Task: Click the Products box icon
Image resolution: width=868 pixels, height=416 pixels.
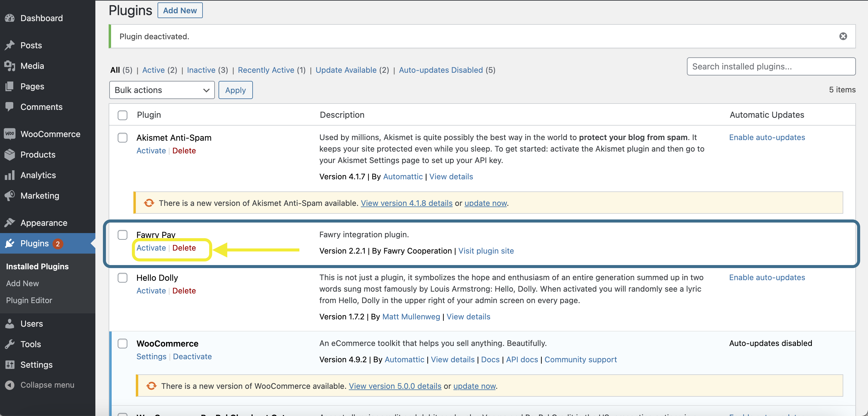Action: 10,154
